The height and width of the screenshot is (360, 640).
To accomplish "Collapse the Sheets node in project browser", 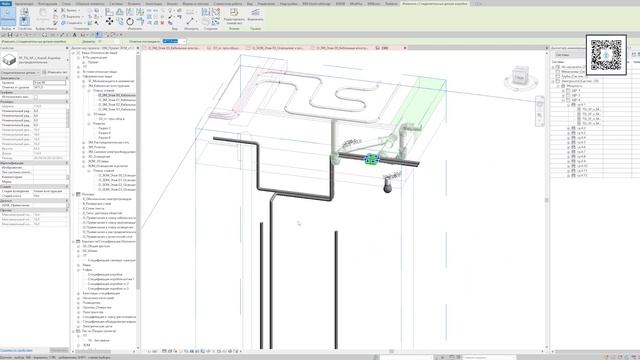I will (74, 331).
